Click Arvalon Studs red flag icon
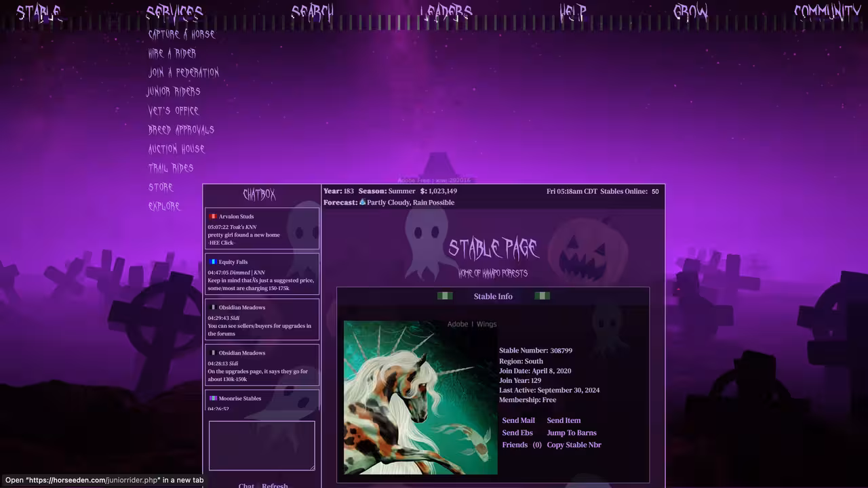 pyautogui.click(x=213, y=216)
